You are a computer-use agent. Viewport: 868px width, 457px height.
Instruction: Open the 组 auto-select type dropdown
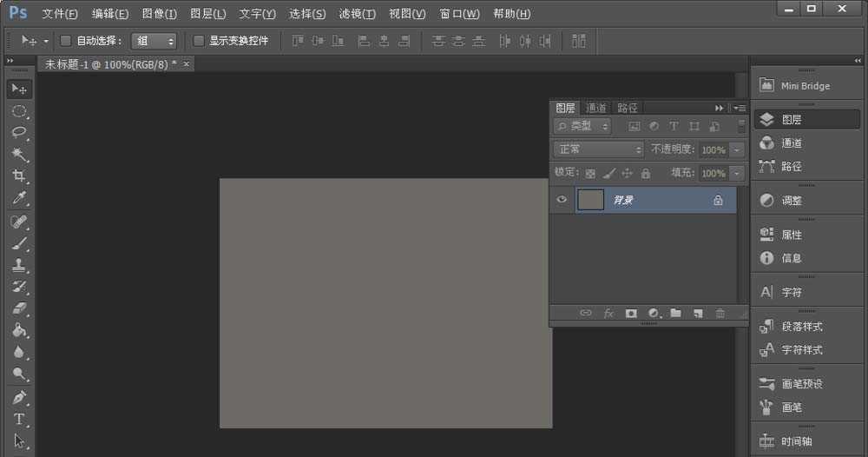[x=154, y=41]
